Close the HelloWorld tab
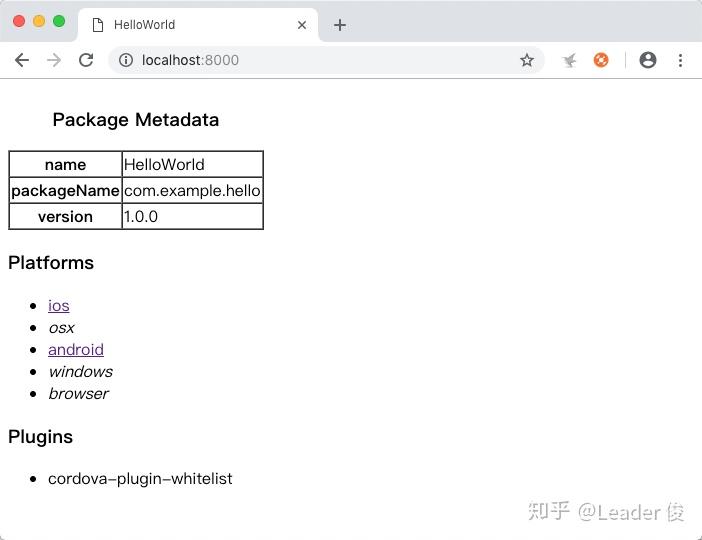This screenshot has width=702, height=540. (x=302, y=25)
